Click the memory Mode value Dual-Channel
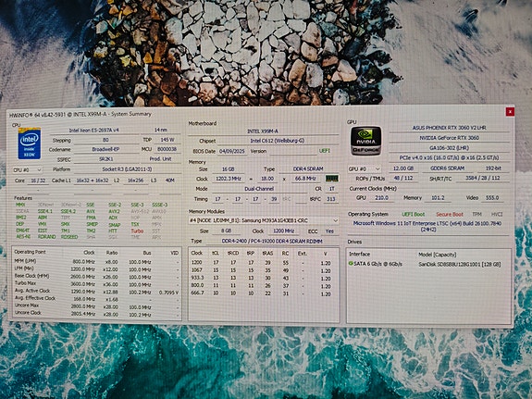Screen dimensions: 532x399 click(x=259, y=189)
